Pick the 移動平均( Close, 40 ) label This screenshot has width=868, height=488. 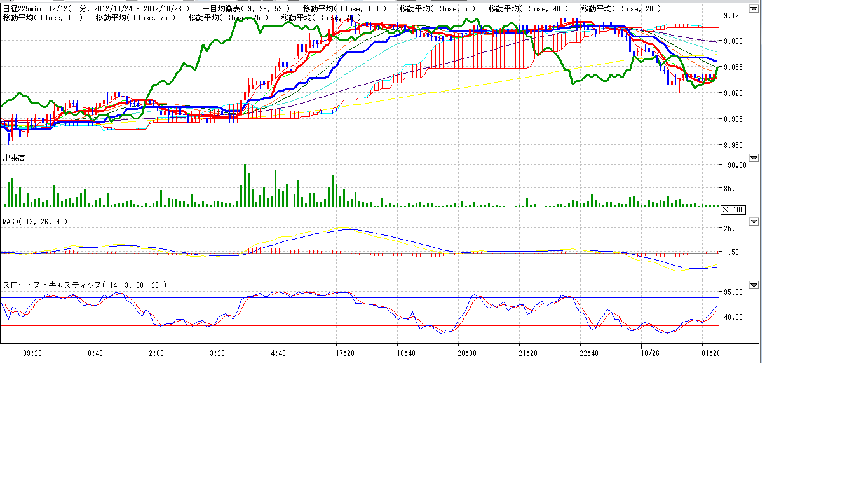click(529, 9)
